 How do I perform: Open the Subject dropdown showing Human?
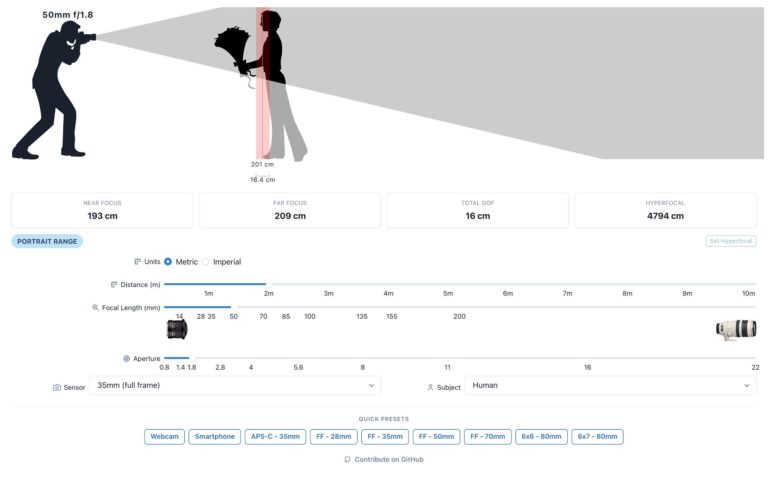pos(610,385)
